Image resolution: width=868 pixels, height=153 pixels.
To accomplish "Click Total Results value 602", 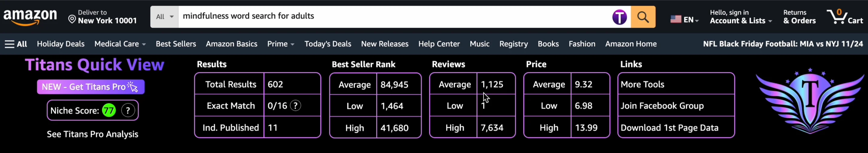I will tap(275, 84).
